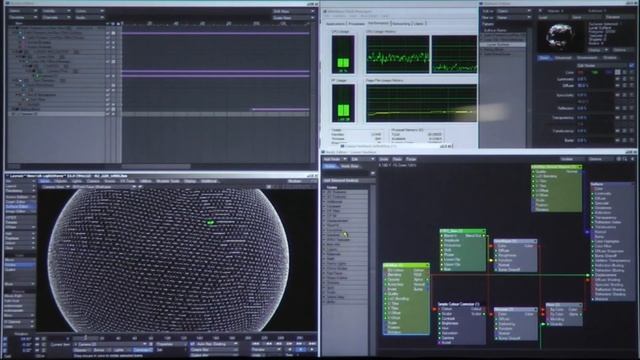Click Luminosity mini-slider arrows

618,79
